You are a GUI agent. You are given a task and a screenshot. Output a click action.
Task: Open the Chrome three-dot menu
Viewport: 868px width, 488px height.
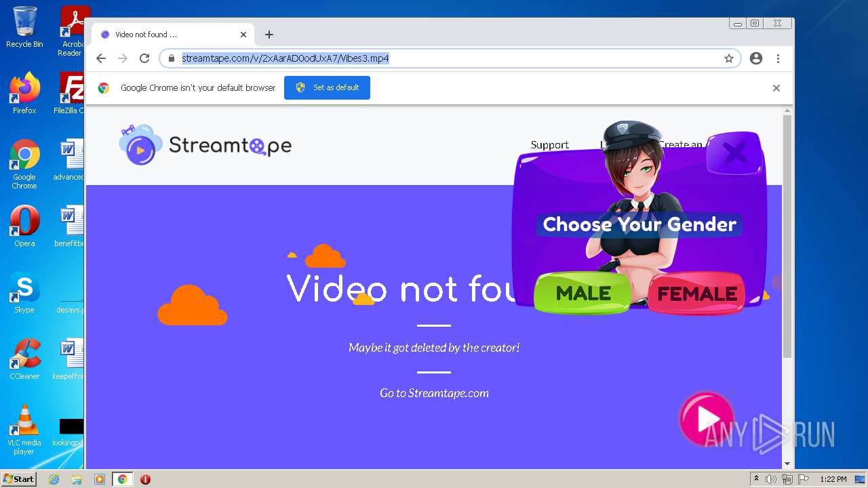tap(778, 58)
